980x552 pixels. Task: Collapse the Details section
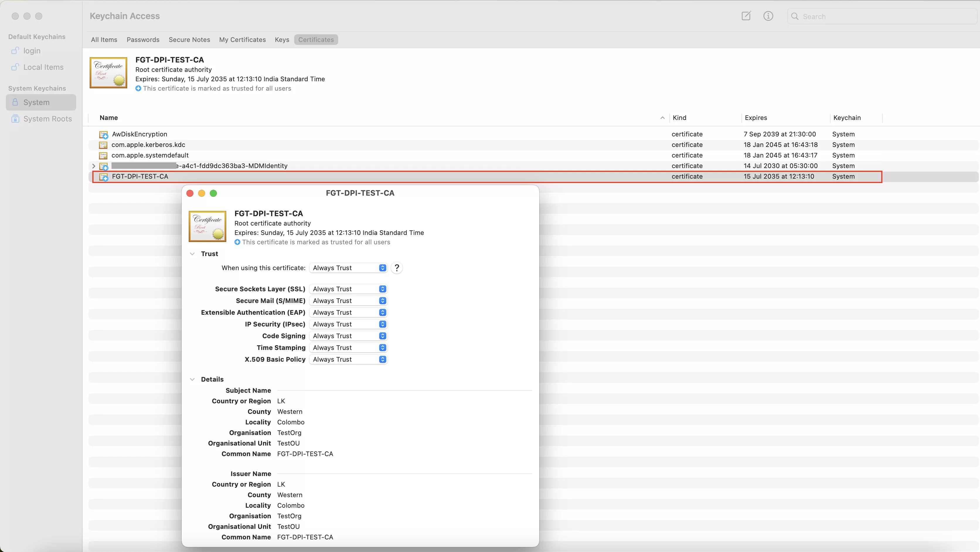[x=193, y=380]
